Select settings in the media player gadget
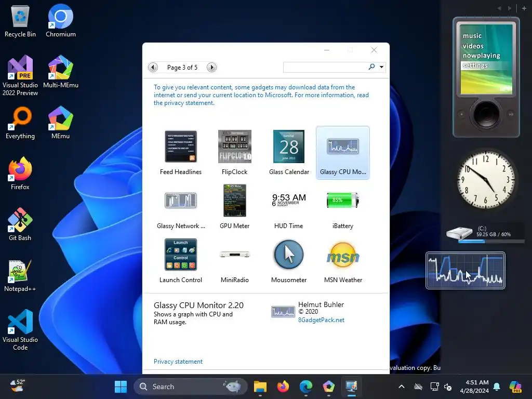 point(475,65)
